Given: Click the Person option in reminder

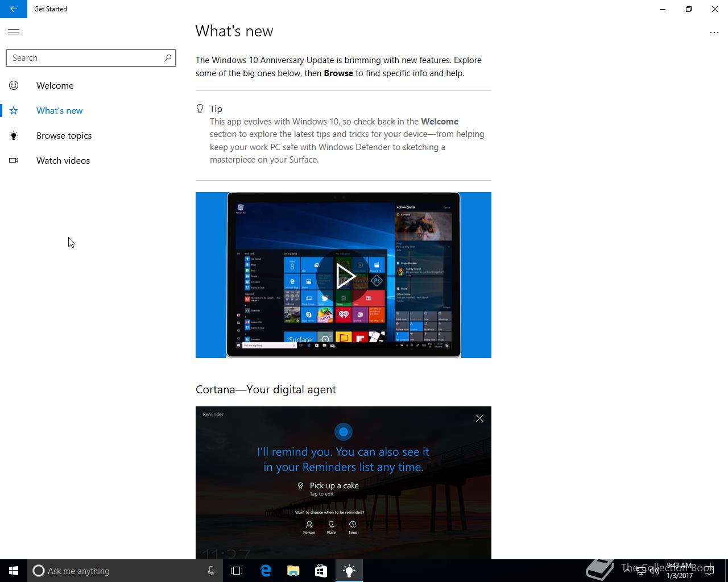Looking at the screenshot, I should click(309, 528).
